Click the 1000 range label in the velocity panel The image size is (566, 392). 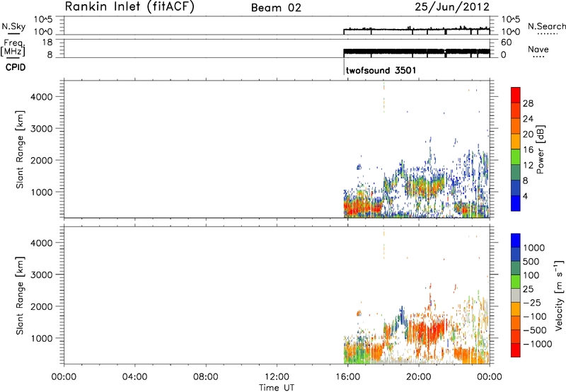click(42, 338)
